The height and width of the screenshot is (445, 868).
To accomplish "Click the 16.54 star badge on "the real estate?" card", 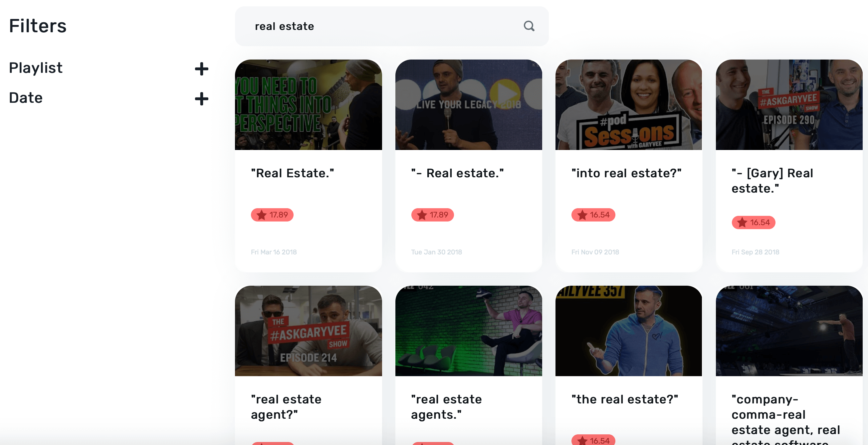I will (x=593, y=440).
